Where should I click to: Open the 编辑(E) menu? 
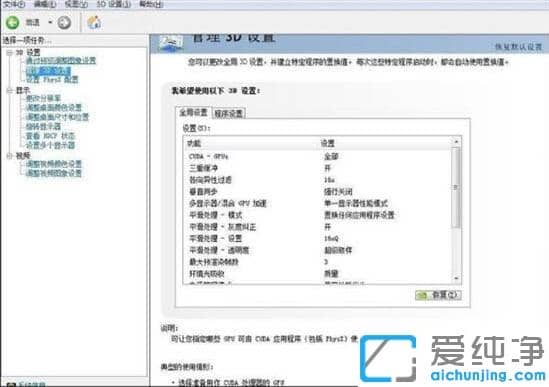point(45,4)
